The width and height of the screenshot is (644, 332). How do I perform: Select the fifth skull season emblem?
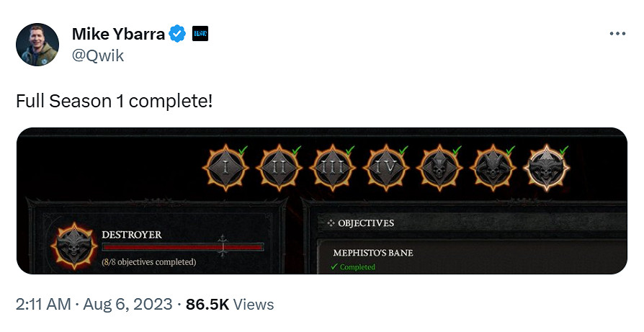click(440, 169)
